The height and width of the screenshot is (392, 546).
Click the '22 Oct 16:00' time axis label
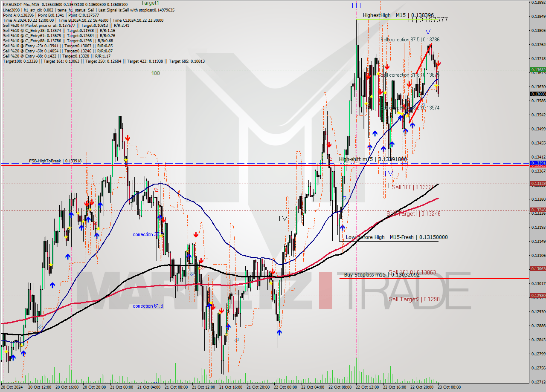(394, 387)
